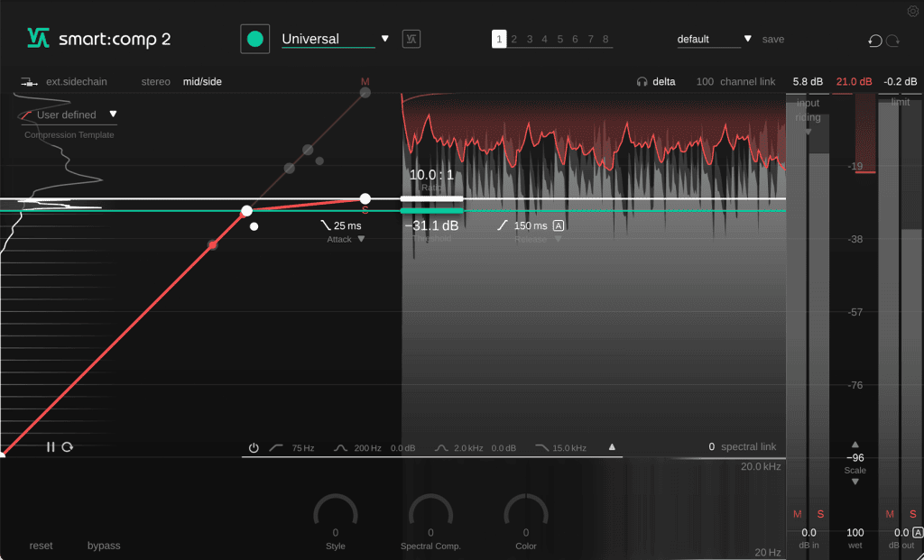Pause the spectrum analyzer with the pause icon
The height and width of the screenshot is (560, 924).
51,446
